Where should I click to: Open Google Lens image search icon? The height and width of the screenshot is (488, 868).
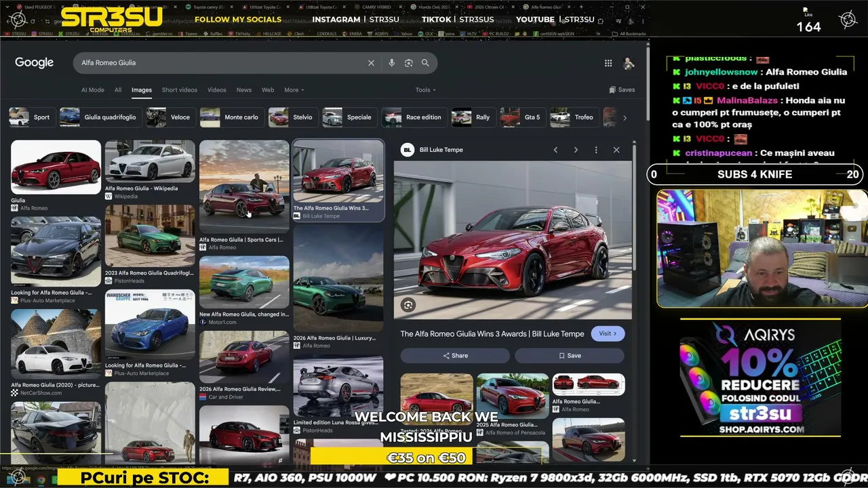pyautogui.click(x=408, y=63)
